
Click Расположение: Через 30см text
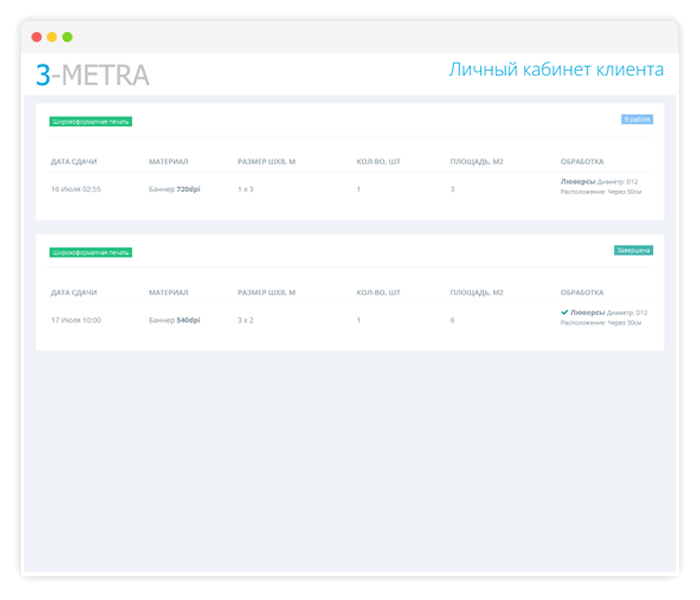[x=601, y=323]
